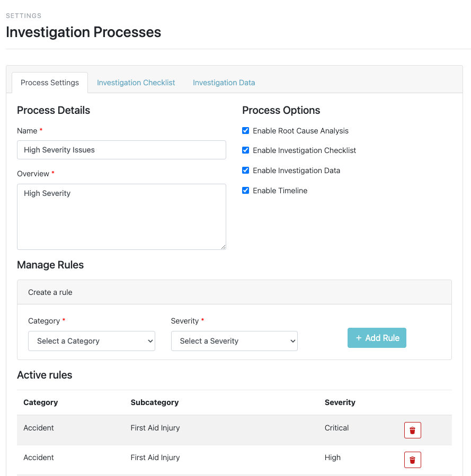This screenshot has height=476, width=471.
Task: Disable the Enable Timeline option
Action: [245, 190]
